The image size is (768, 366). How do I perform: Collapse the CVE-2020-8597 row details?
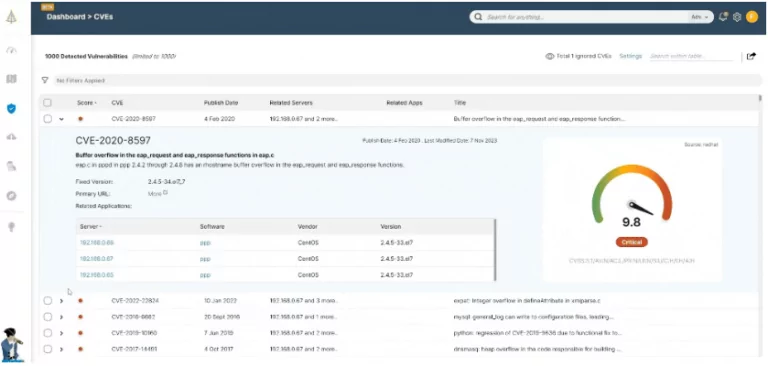click(x=61, y=119)
